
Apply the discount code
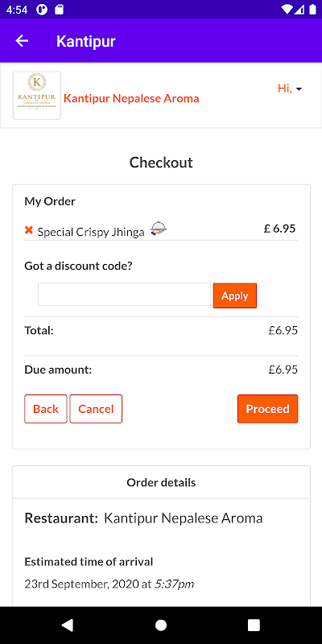coord(235,295)
